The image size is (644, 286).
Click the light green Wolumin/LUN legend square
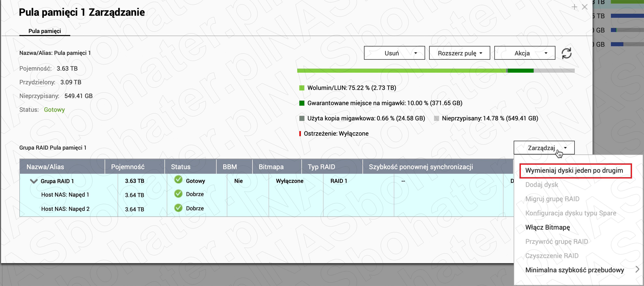(302, 88)
